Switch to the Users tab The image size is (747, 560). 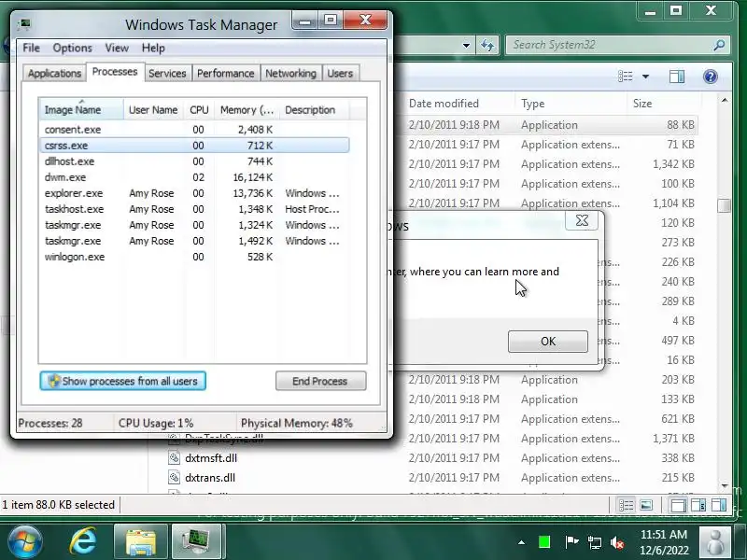pos(340,74)
